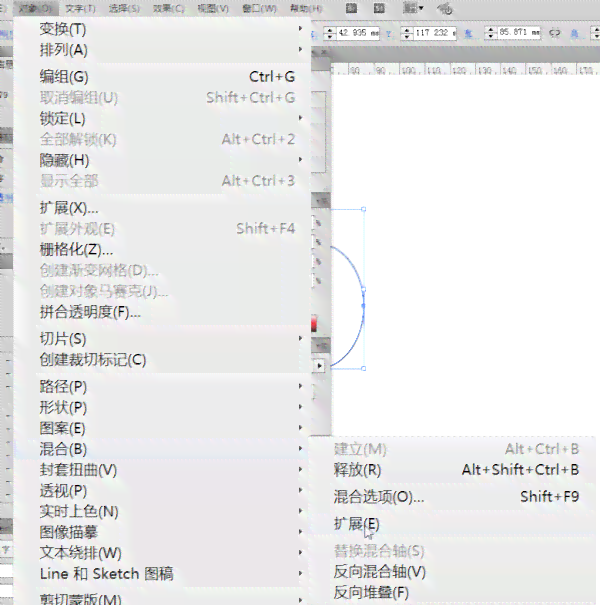The width and height of the screenshot is (600, 605).
Task: Toggle constrain width and height proportions link
Action: (554, 33)
